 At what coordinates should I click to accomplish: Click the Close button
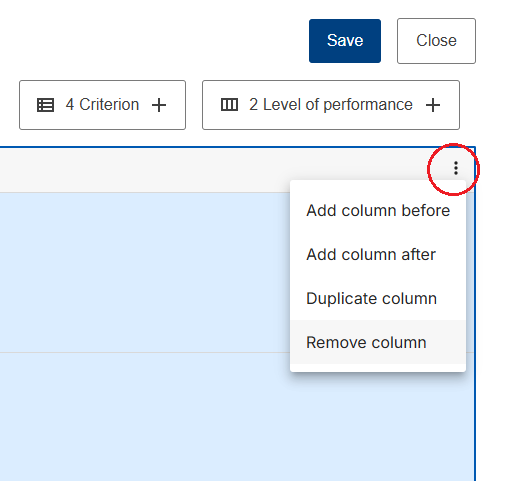(436, 41)
